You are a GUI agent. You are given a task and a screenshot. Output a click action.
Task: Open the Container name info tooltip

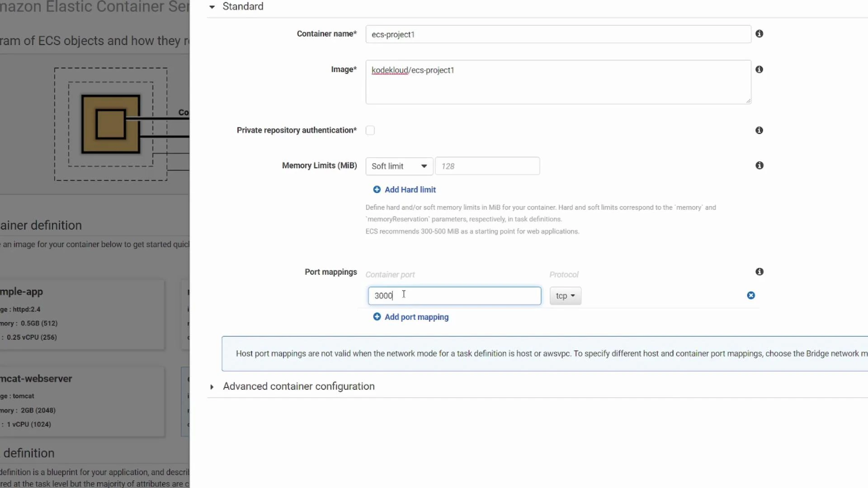(x=759, y=33)
